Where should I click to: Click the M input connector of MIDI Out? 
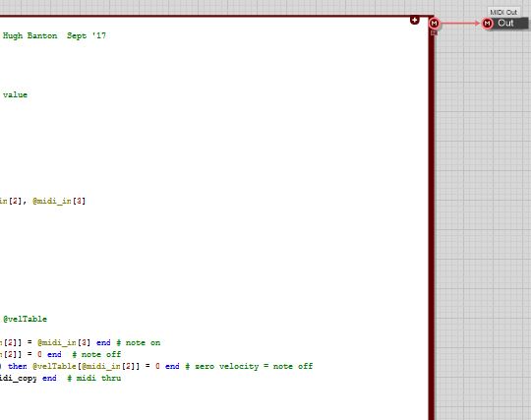point(487,24)
